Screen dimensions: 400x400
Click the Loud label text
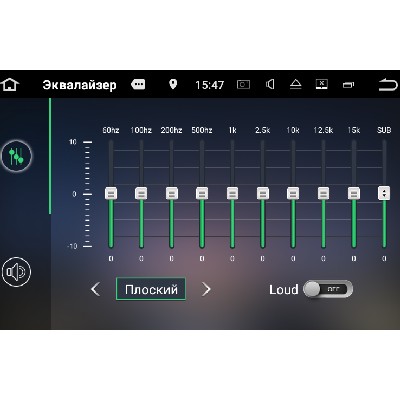(x=284, y=289)
